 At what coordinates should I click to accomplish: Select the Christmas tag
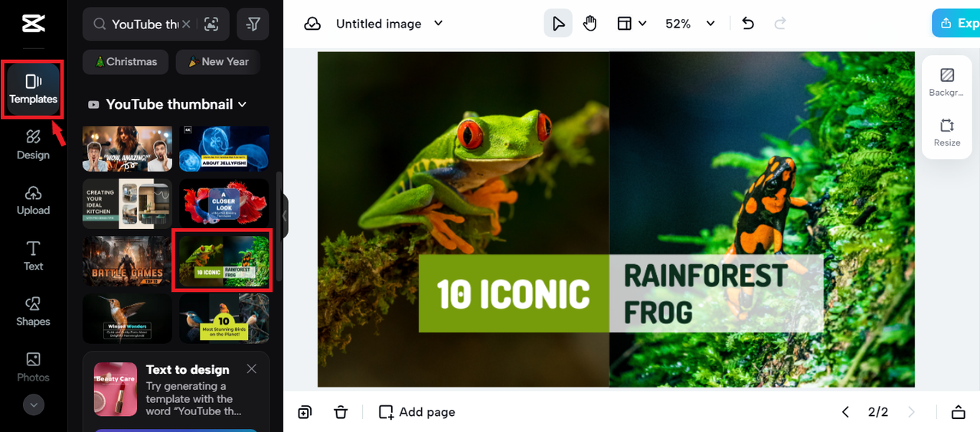pyautogui.click(x=126, y=62)
